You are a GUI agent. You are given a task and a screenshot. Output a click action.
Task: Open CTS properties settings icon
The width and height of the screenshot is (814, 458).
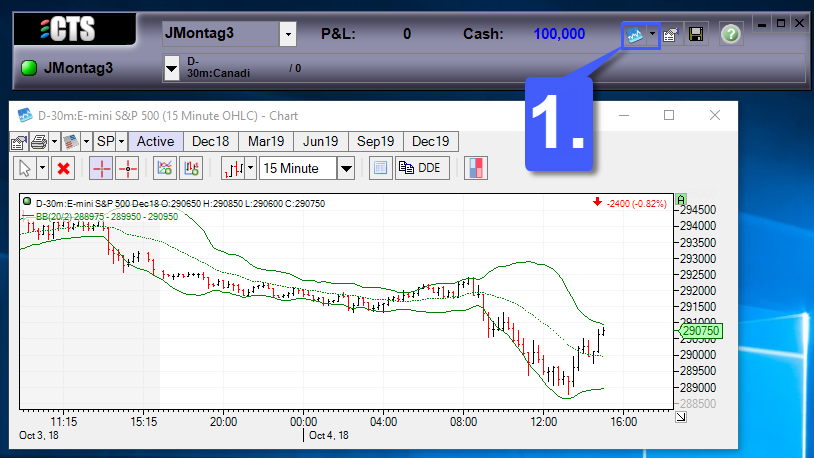point(671,35)
